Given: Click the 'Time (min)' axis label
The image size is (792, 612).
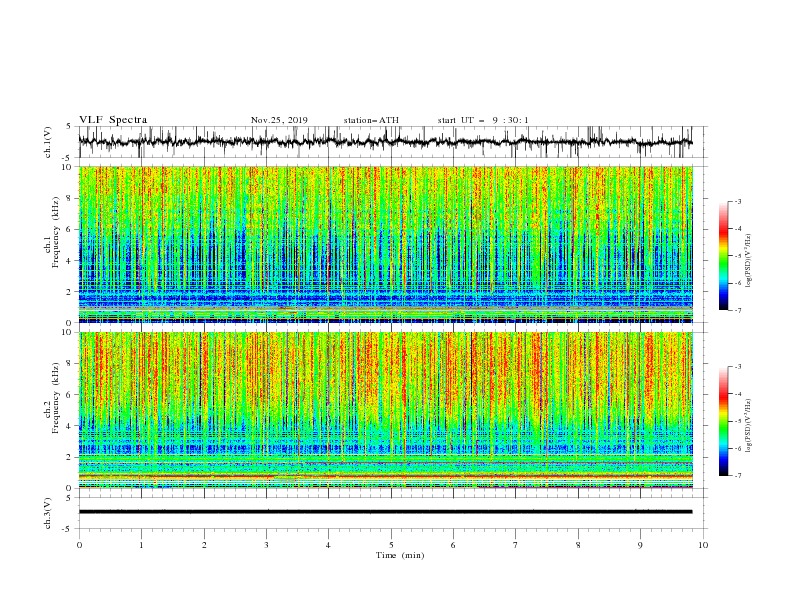Looking at the screenshot, I should [400, 555].
